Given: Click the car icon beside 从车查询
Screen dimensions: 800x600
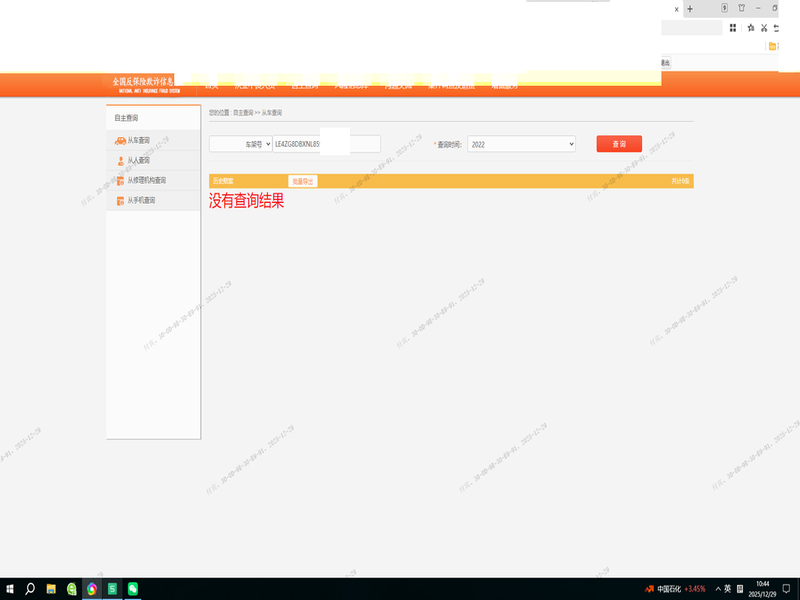Looking at the screenshot, I should pos(120,141).
